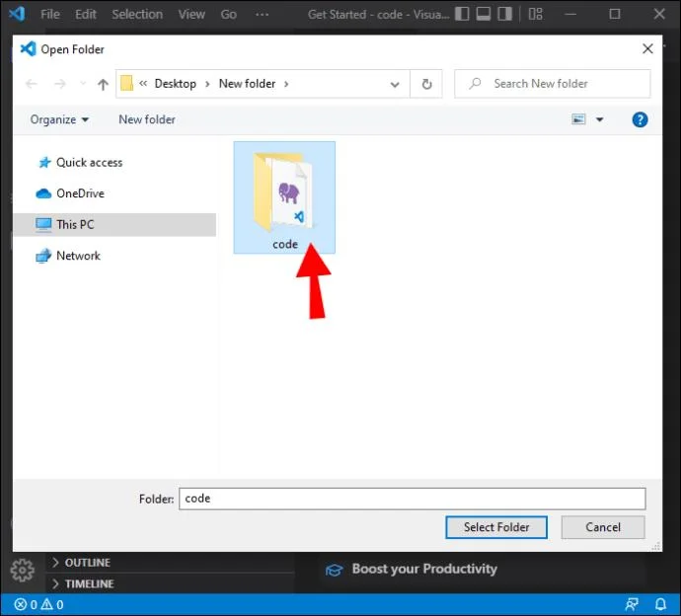The width and height of the screenshot is (681, 616).
Task: Show hidden path via double chevron
Action: [x=143, y=83]
